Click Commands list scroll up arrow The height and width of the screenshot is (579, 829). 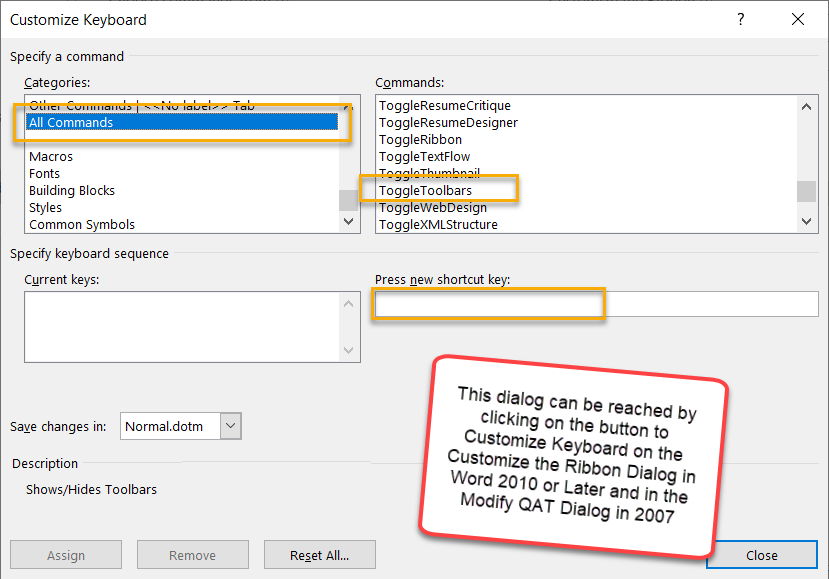pos(806,107)
